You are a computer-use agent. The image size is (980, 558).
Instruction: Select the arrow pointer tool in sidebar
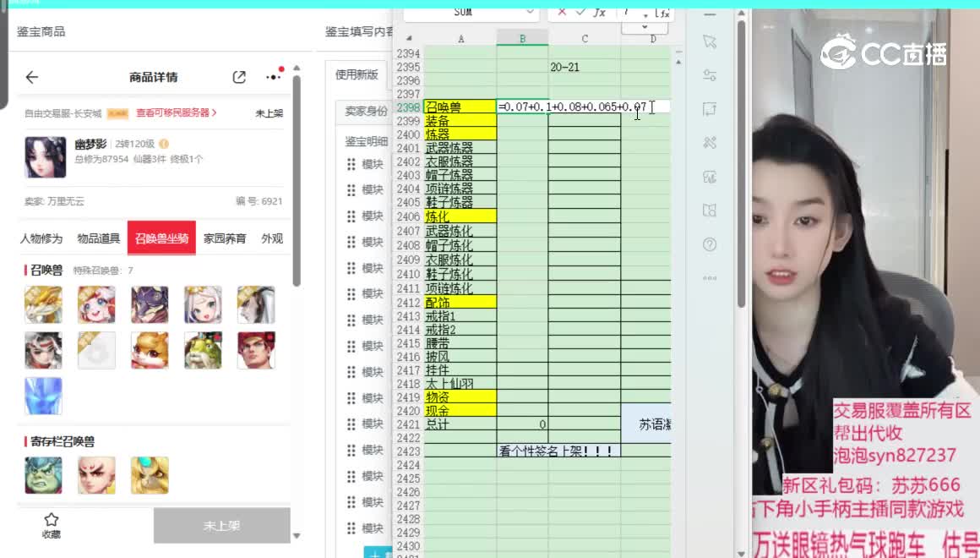coord(710,42)
